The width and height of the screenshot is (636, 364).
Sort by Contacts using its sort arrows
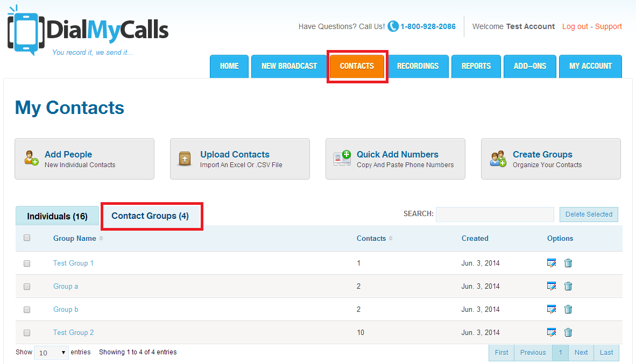coord(391,238)
